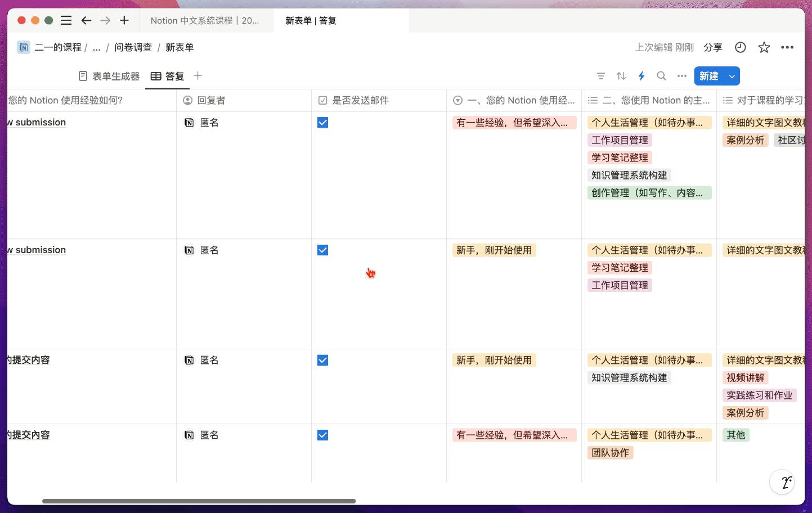Open 问卷调查 breadcrumb link
The height and width of the screenshot is (513, 812).
coord(133,47)
